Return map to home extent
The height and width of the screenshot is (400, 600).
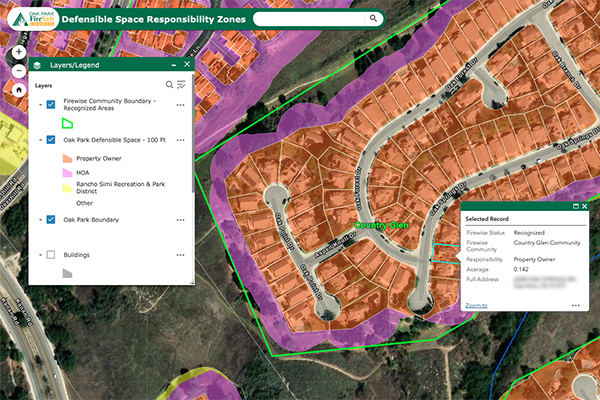pos(19,89)
